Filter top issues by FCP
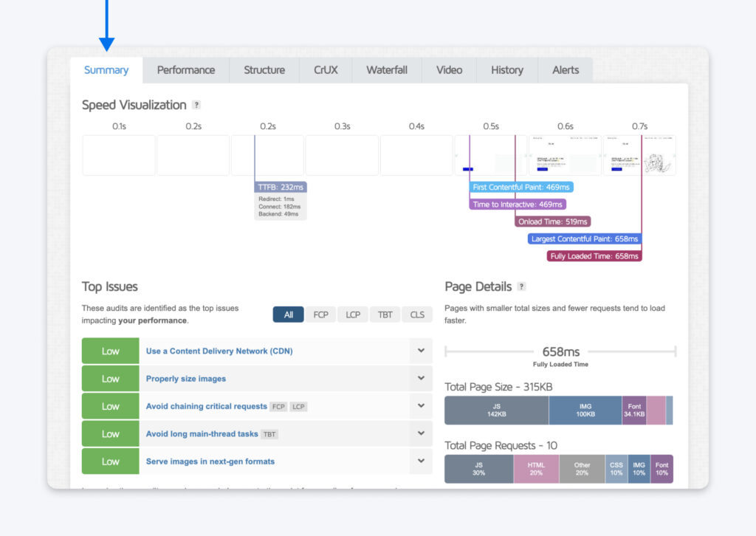 point(320,315)
